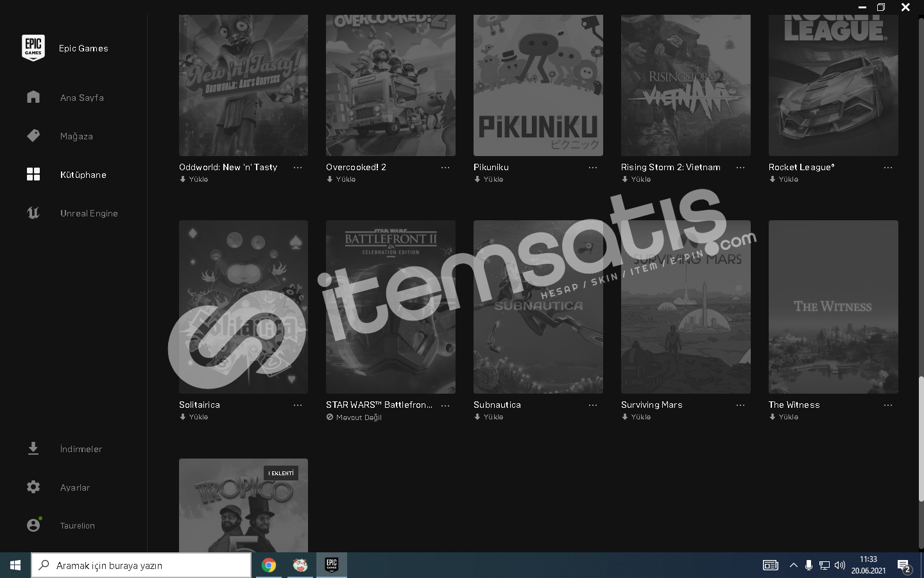
Task: Open the taskbar keyboard icon
Action: pos(770,565)
